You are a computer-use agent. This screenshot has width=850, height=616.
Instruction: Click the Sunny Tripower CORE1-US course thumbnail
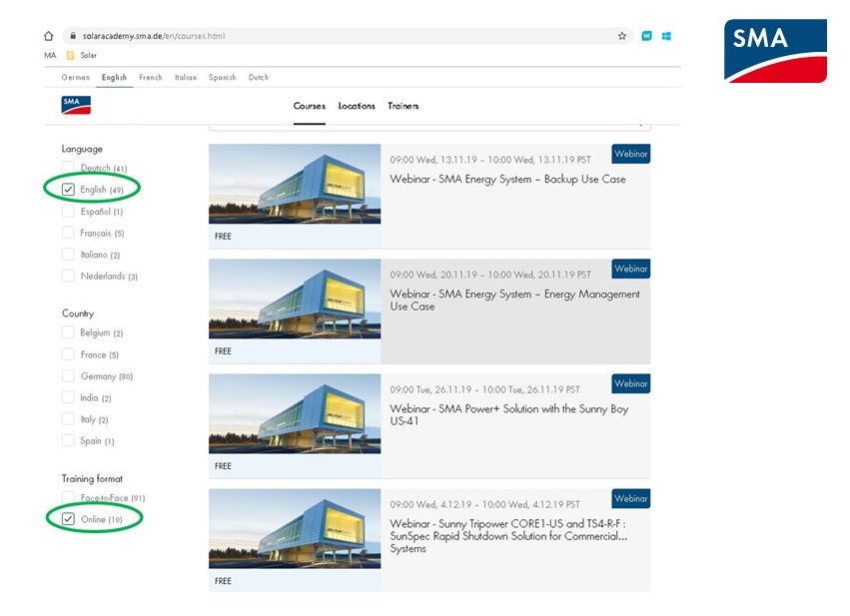click(295, 529)
